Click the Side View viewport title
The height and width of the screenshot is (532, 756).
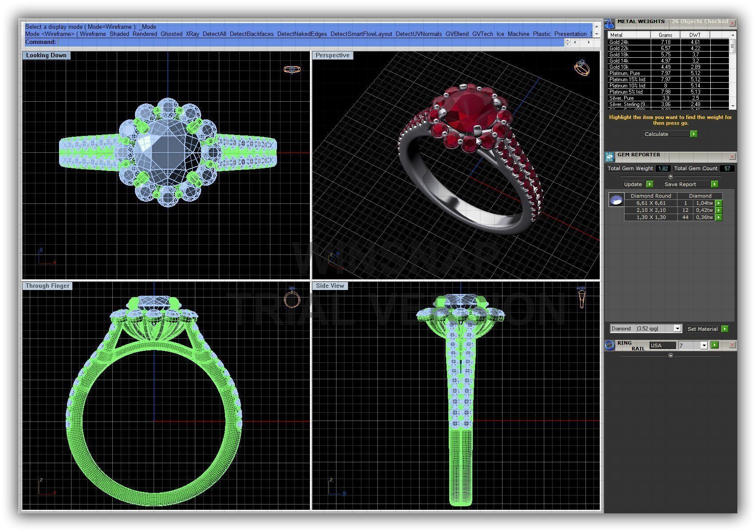330,286
